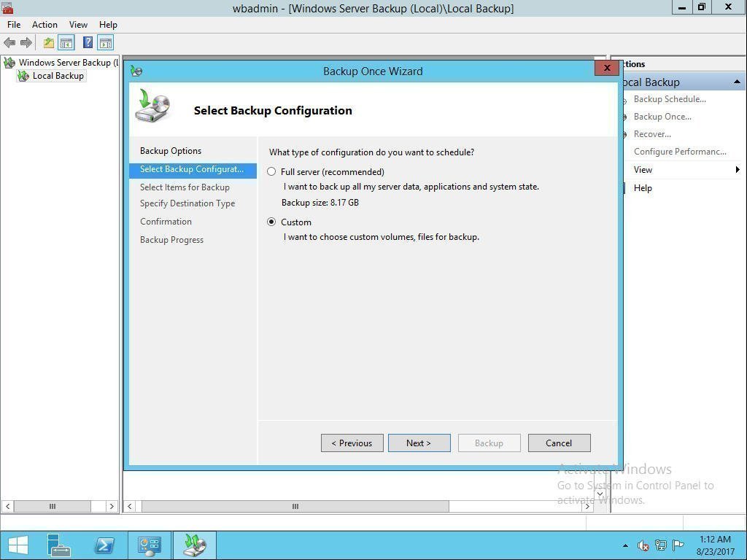Go to the Backup Options step
Screen dimensions: 747x560
tap(171, 151)
